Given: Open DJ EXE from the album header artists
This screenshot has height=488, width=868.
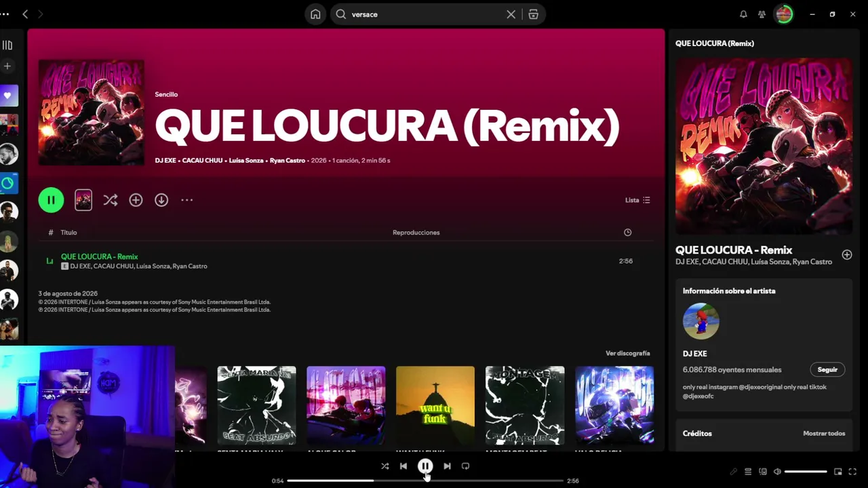Looking at the screenshot, I should [x=167, y=161].
